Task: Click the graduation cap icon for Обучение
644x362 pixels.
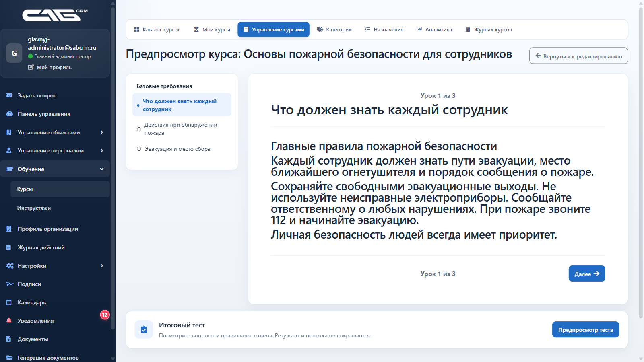Action: [9, 169]
